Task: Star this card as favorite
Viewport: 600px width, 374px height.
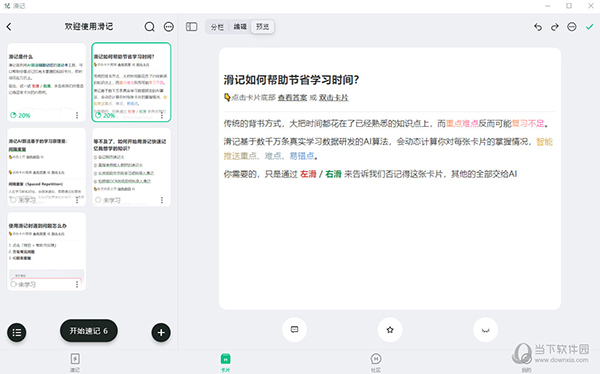Action: pyautogui.click(x=390, y=330)
